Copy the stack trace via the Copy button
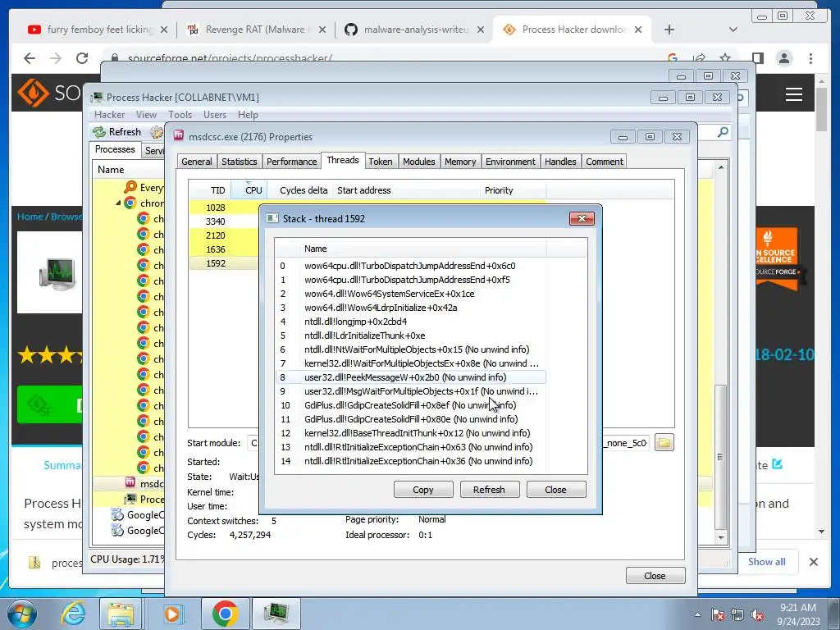The image size is (840, 630). tap(423, 490)
